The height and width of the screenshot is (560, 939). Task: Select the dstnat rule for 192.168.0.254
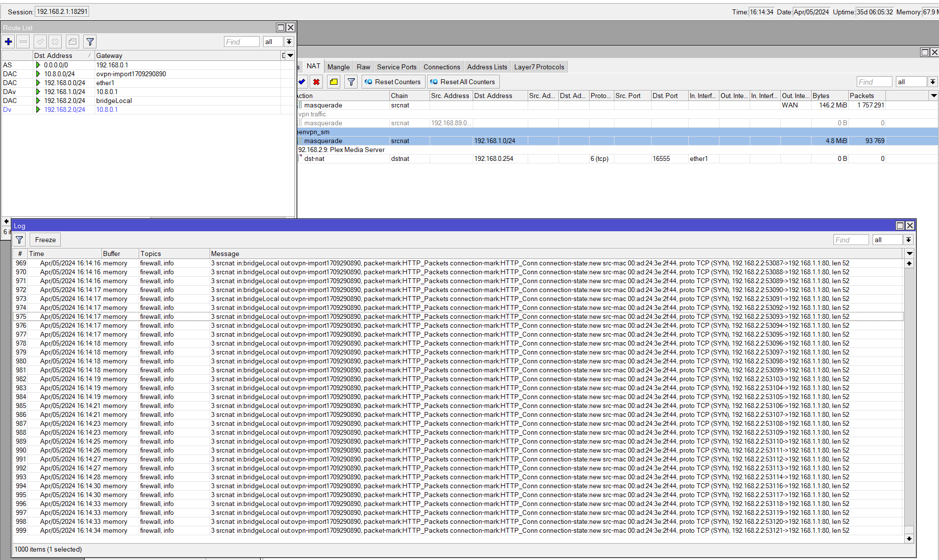pos(617,158)
